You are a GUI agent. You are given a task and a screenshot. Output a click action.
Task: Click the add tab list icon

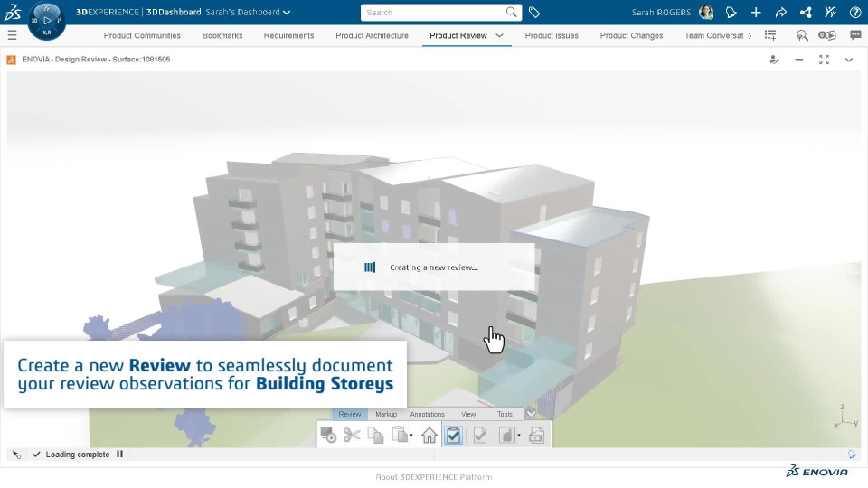(x=770, y=35)
